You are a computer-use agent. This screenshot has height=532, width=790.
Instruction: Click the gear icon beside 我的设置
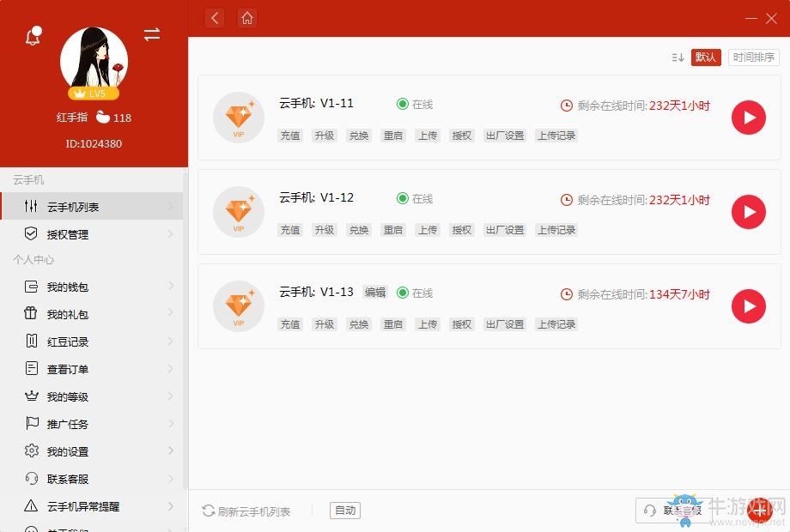point(31,450)
